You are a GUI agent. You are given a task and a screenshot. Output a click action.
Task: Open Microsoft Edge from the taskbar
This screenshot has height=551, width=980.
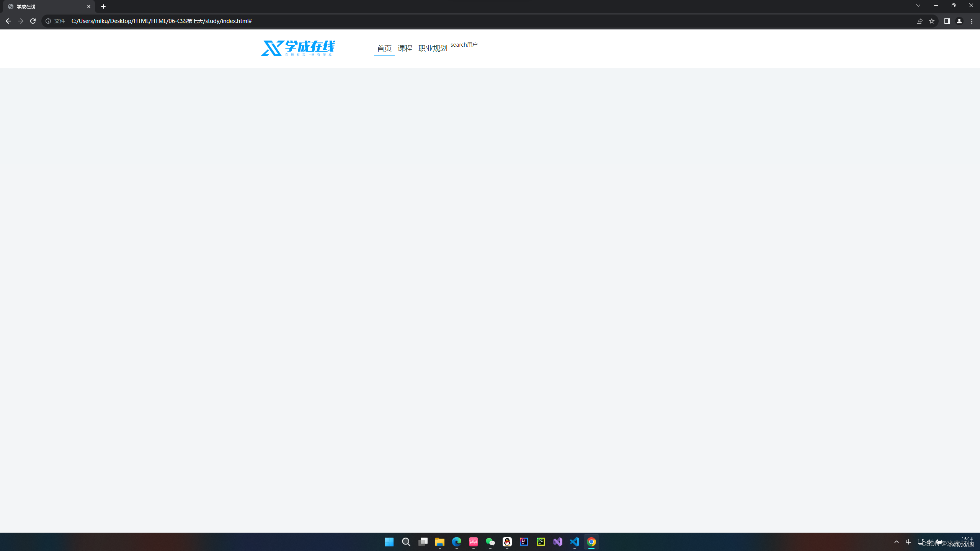click(456, 542)
